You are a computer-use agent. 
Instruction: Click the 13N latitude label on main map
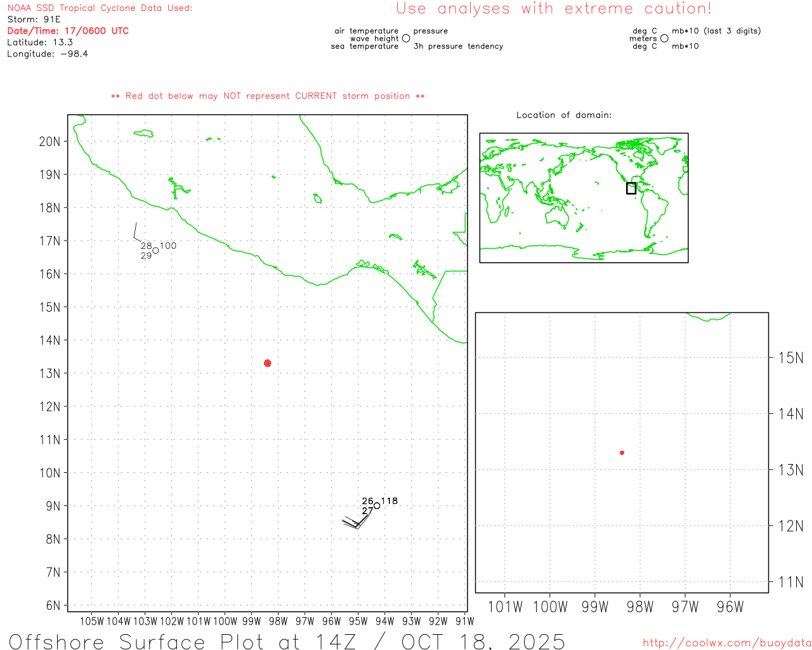(49, 373)
